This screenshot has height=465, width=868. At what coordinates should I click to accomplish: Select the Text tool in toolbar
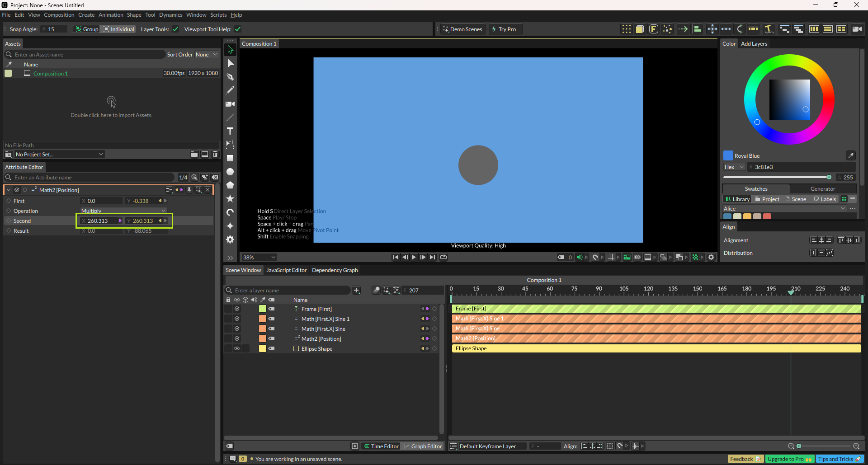tap(230, 131)
